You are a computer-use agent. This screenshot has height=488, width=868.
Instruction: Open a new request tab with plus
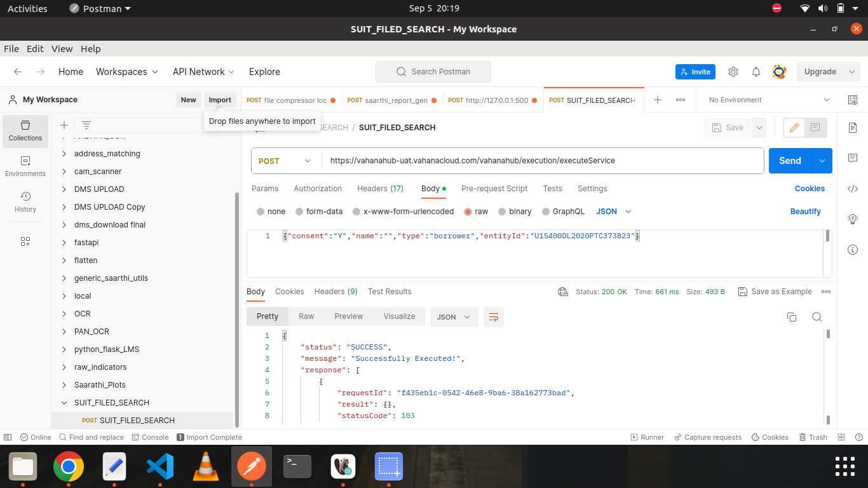(658, 100)
